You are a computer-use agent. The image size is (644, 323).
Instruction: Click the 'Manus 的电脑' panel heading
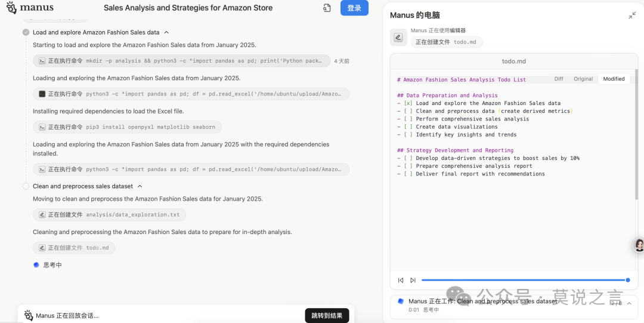(415, 16)
